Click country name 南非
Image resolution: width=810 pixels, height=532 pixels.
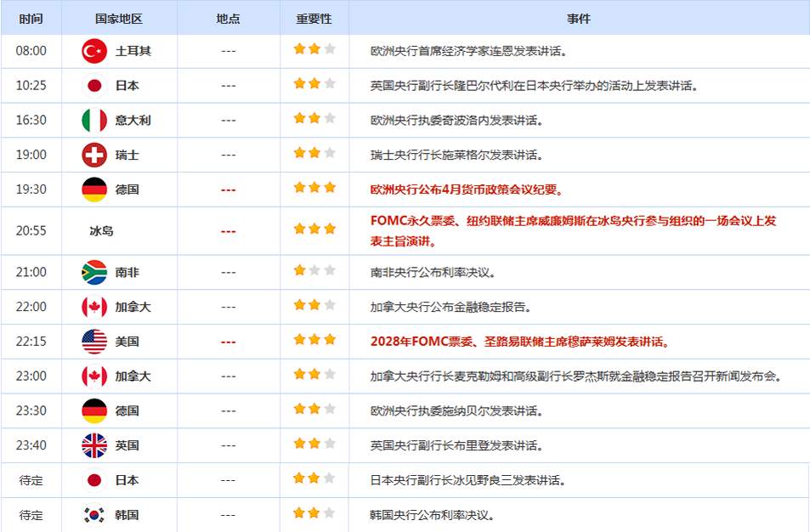(127, 272)
